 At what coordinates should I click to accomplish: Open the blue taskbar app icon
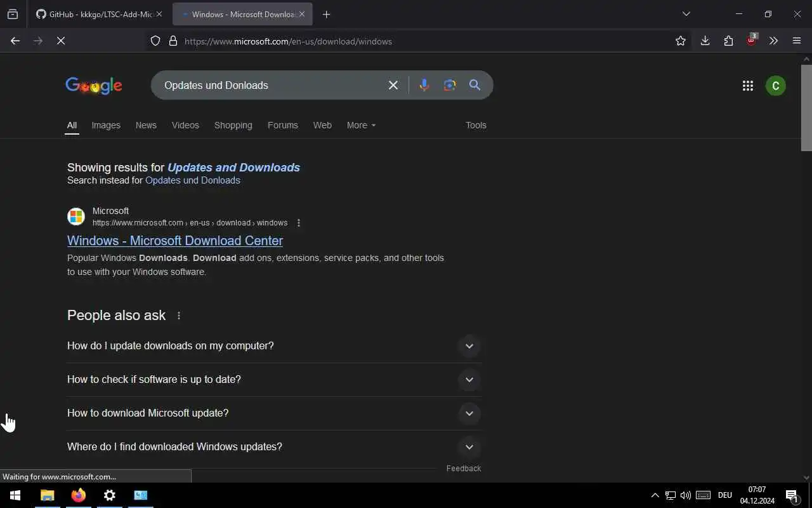(140, 495)
